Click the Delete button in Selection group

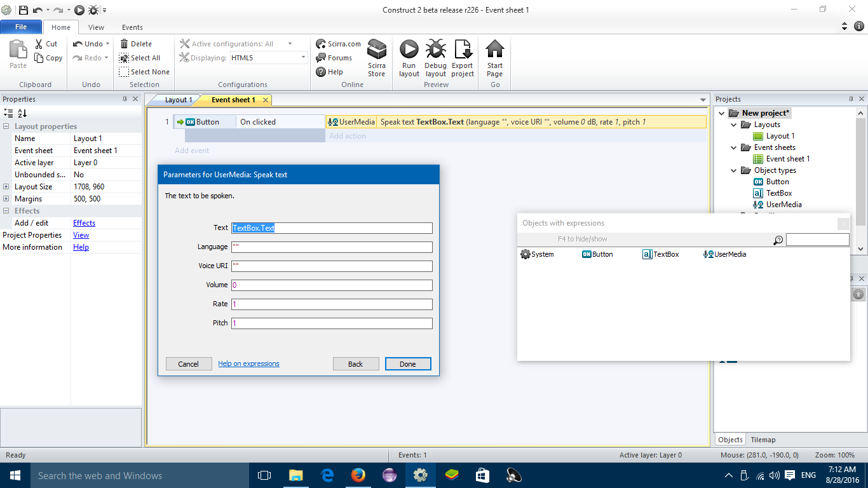tap(135, 44)
